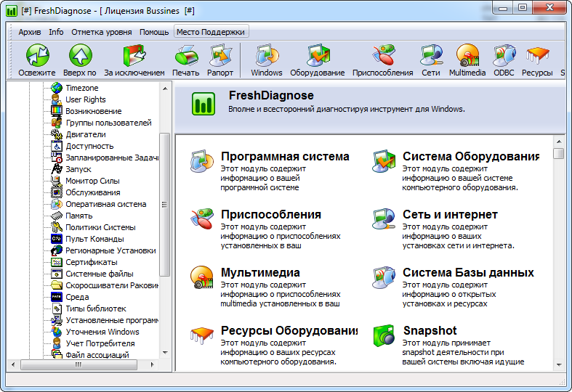
Task: Select Регионарные Установки tree item
Action: click(x=110, y=250)
